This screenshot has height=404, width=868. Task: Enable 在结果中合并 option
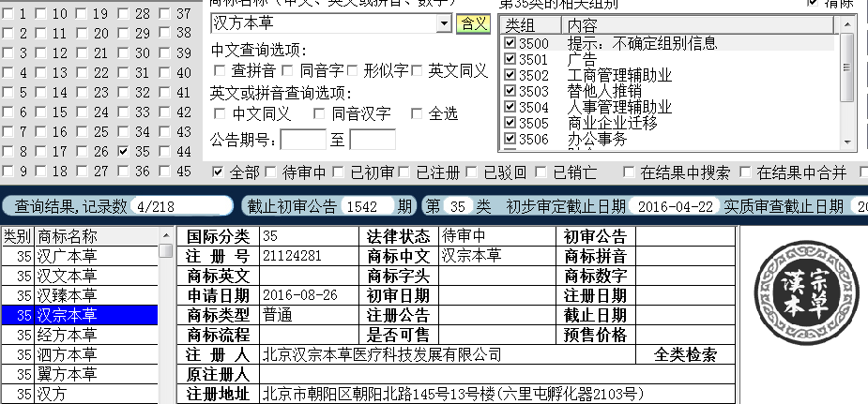[x=745, y=172]
